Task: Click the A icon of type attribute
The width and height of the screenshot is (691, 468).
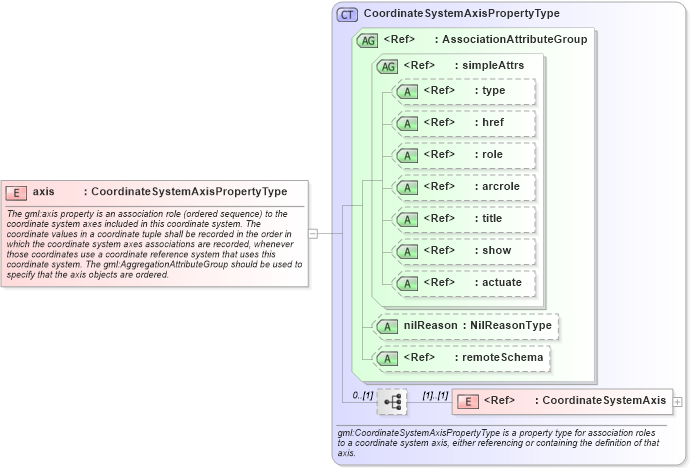Action: 407,92
